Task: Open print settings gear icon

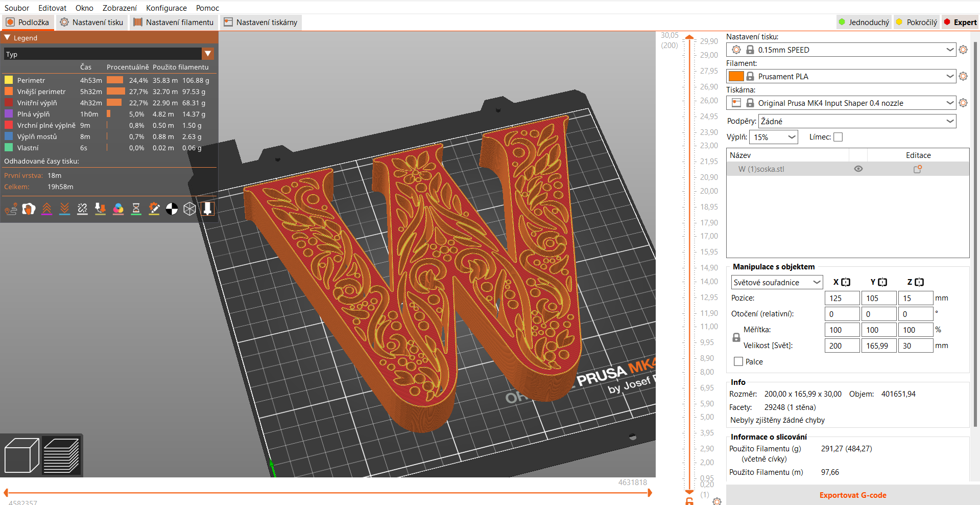Action: [x=963, y=50]
